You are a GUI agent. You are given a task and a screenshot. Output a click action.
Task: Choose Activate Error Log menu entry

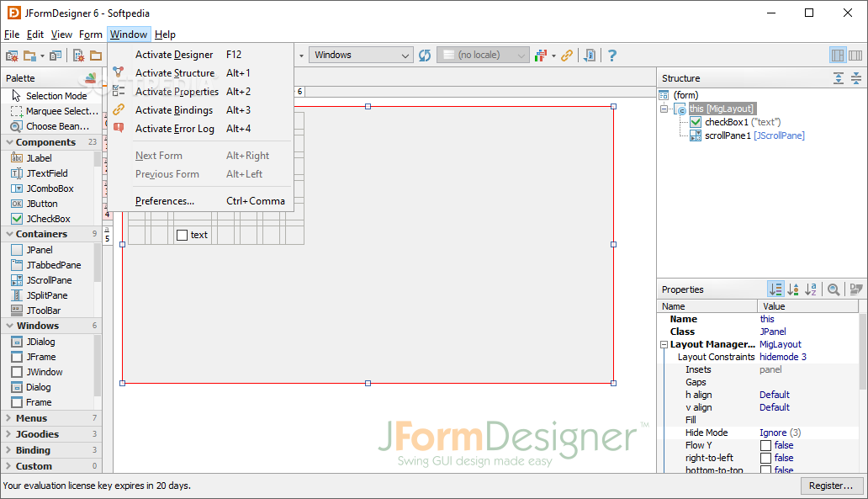coord(200,129)
